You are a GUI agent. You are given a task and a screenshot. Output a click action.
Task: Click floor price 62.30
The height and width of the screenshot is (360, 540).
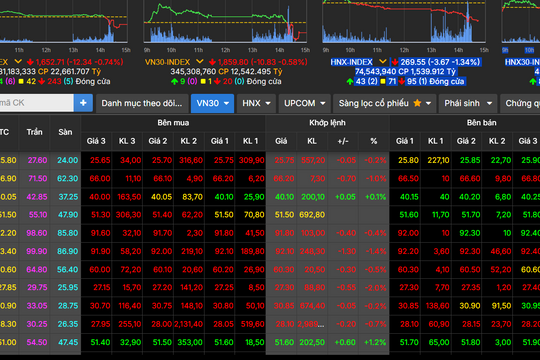pyautogui.click(x=68, y=179)
